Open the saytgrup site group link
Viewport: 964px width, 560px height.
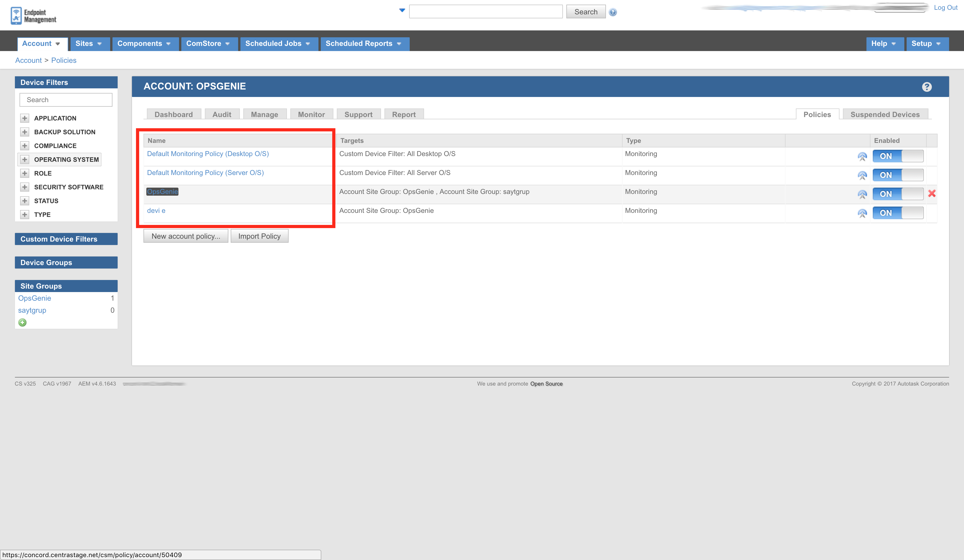coord(32,310)
